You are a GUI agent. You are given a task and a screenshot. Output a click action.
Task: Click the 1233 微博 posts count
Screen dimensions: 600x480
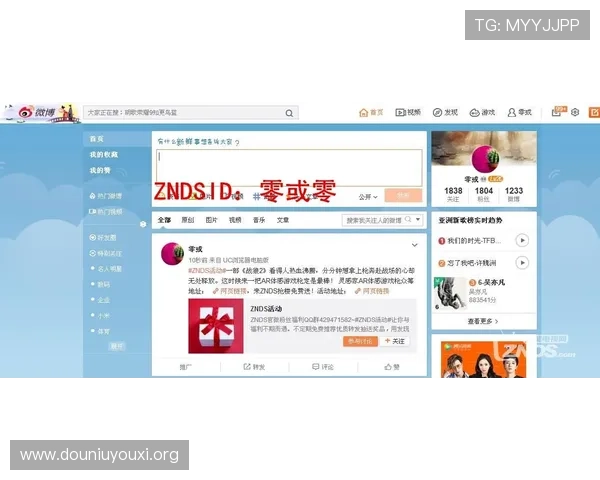click(514, 194)
